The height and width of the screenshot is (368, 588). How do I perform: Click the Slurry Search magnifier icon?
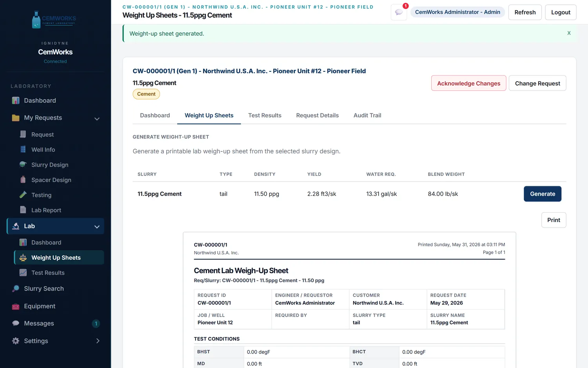tap(16, 288)
